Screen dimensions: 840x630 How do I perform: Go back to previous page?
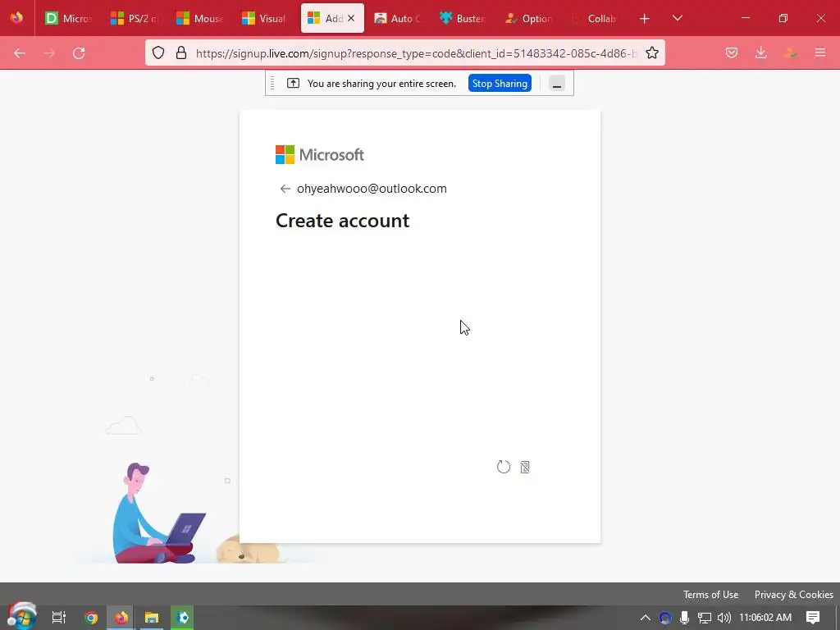click(x=20, y=52)
